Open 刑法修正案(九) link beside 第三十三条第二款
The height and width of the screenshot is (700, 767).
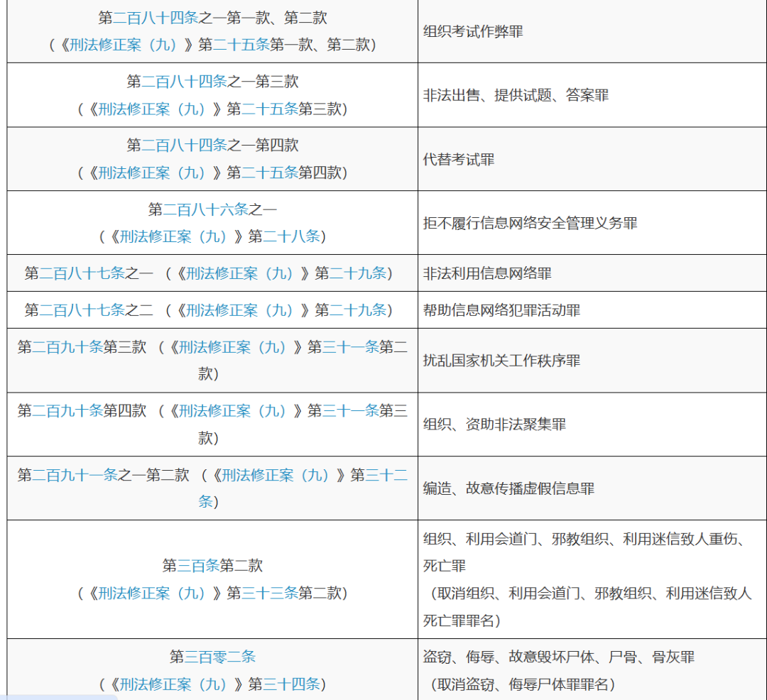151,594
